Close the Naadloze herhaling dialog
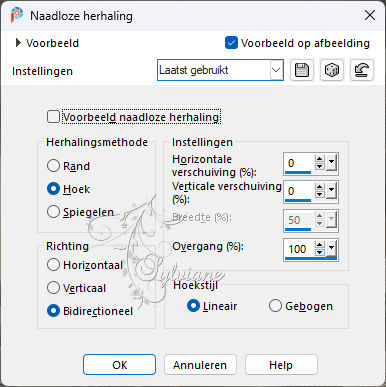 [x=370, y=15]
